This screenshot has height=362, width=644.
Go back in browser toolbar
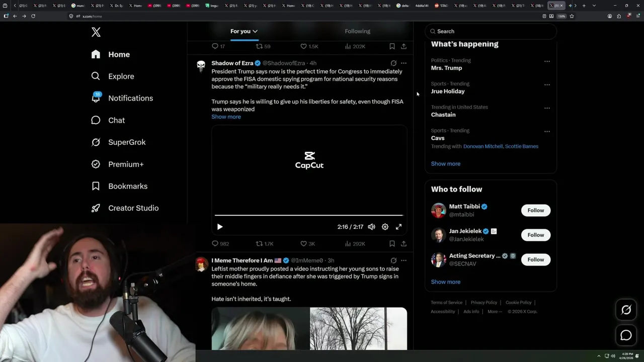coord(15,16)
